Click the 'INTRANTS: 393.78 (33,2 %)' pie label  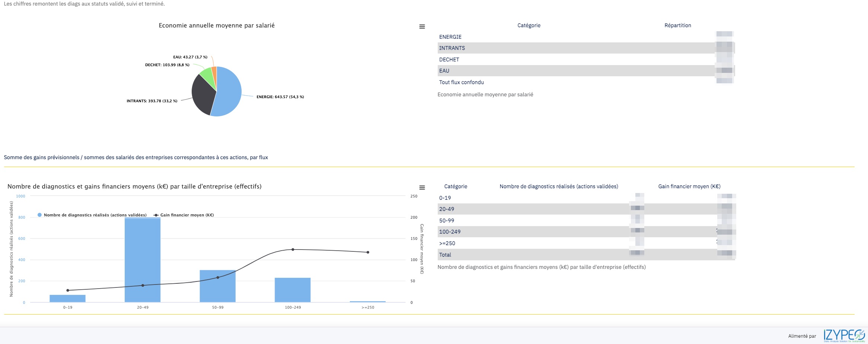pos(152,101)
